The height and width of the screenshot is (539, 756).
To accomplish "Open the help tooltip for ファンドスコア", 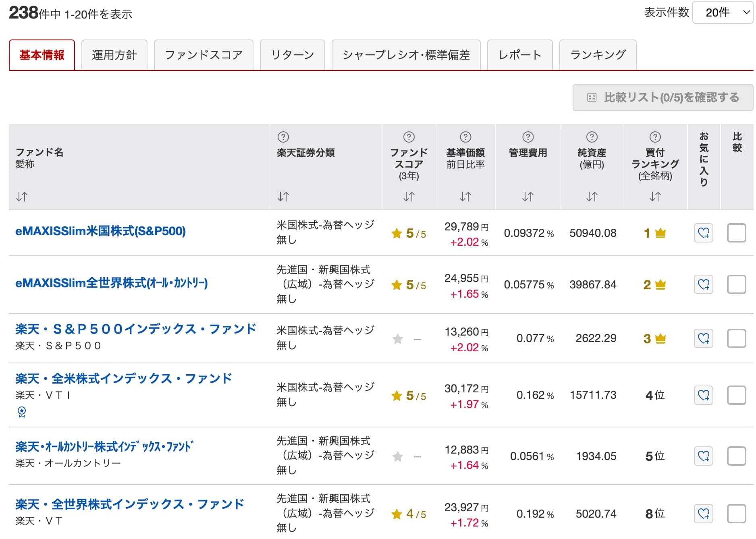I will click(409, 137).
